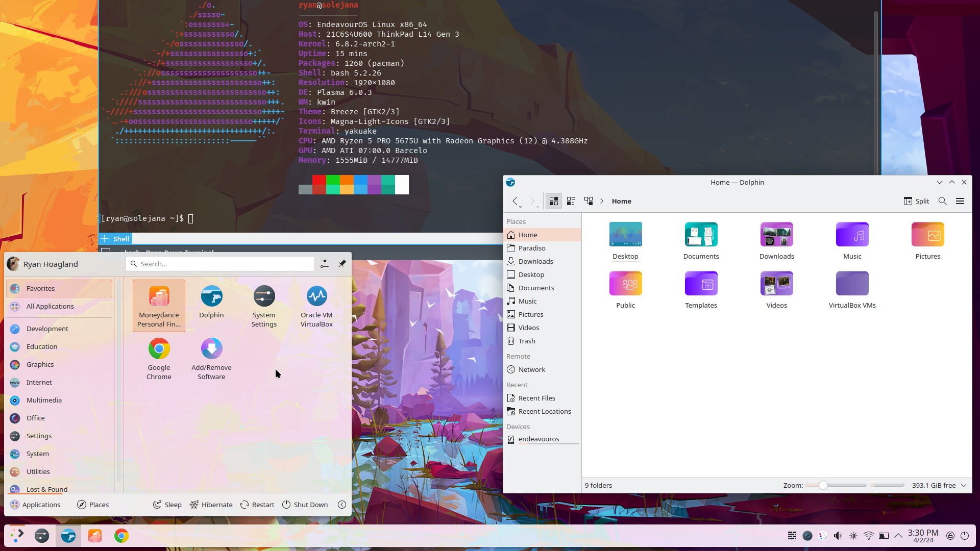Launch Dolphin from launcher favorites
Screen dimensions: 980x551
211,306
